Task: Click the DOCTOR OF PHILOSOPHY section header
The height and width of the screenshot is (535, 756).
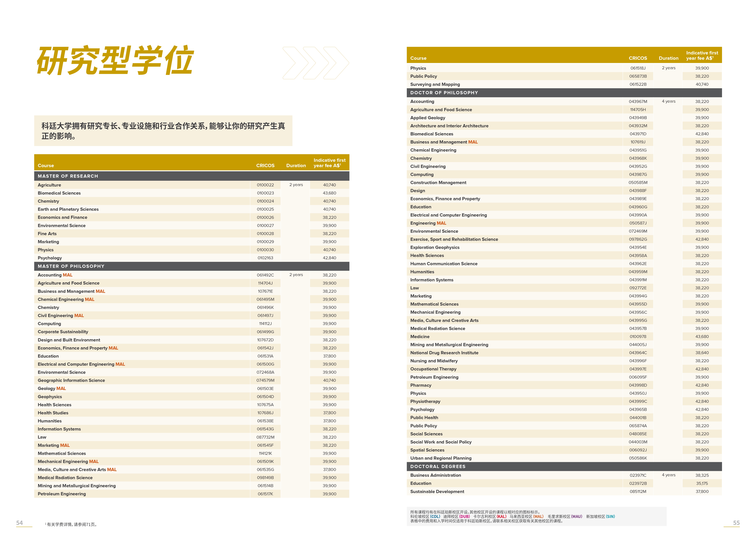Action: coord(444,93)
